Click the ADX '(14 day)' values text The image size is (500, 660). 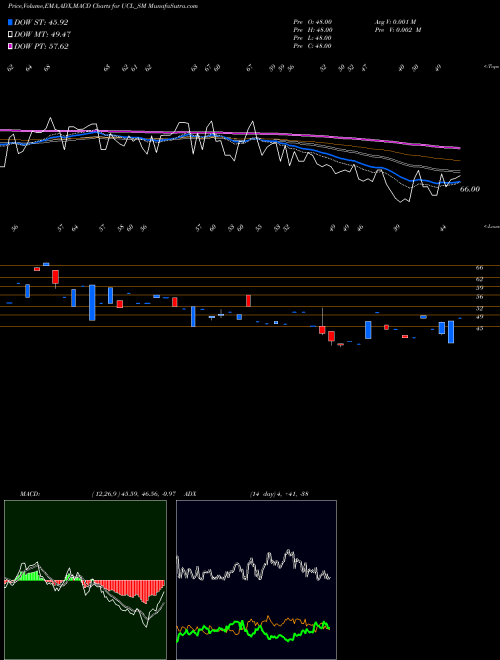(279, 494)
